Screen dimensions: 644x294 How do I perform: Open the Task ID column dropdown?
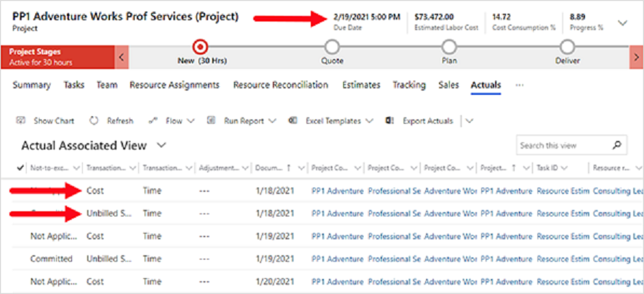(x=564, y=167)
